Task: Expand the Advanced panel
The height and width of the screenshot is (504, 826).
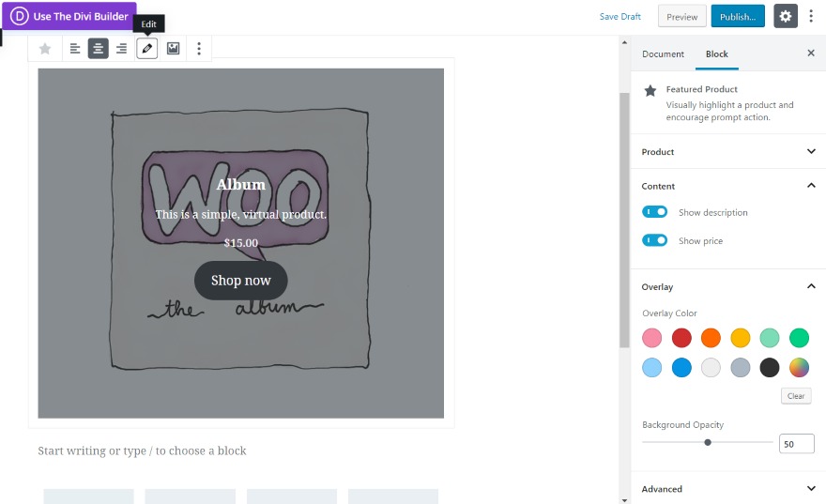Action: [728, 489]
